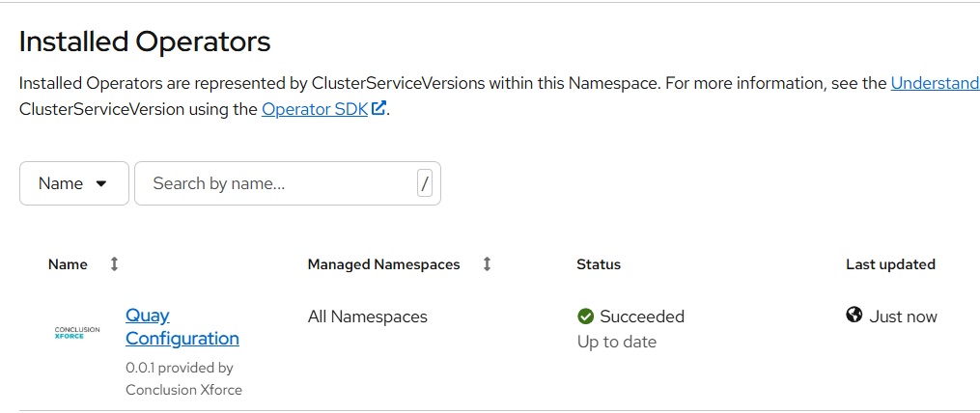Click the slash shortcut hint in search box

(x=424, y=183)
